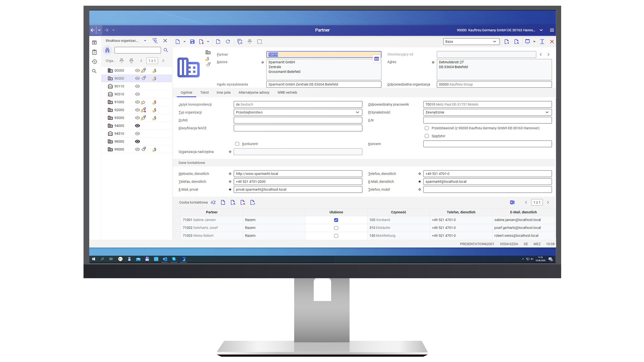Click the delete document icon

[201, 42]
